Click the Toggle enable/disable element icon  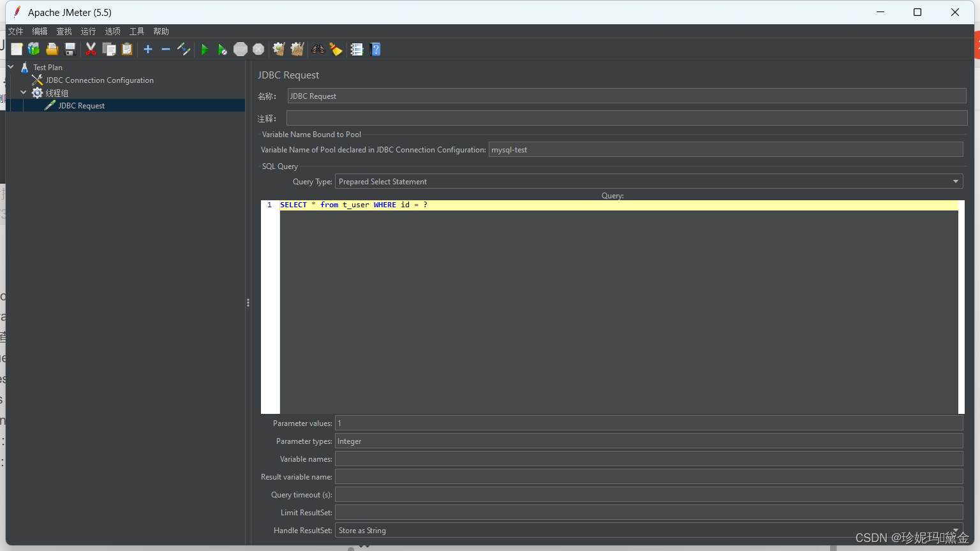click(184, 49)
